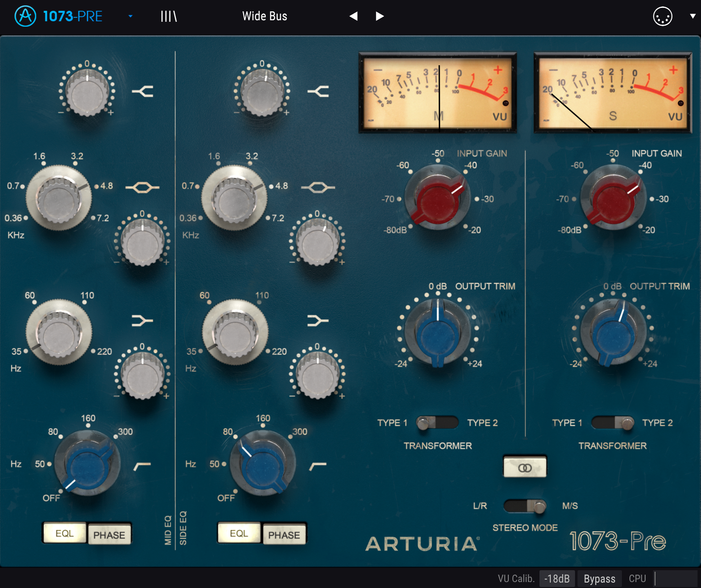Viewport: 701px width, 588px height.
Task: Click the Side EQ high shelf symbol
Action: pos(318,91)
